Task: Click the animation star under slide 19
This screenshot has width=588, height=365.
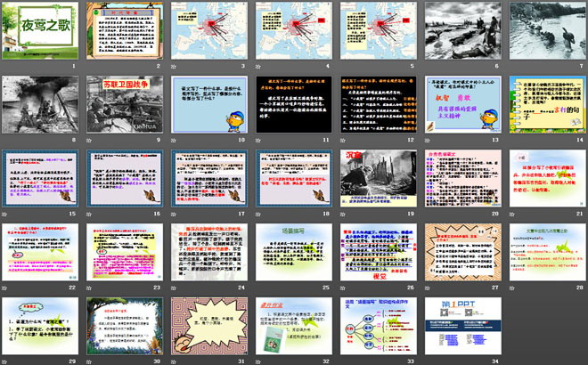Action: pos(343,215)
